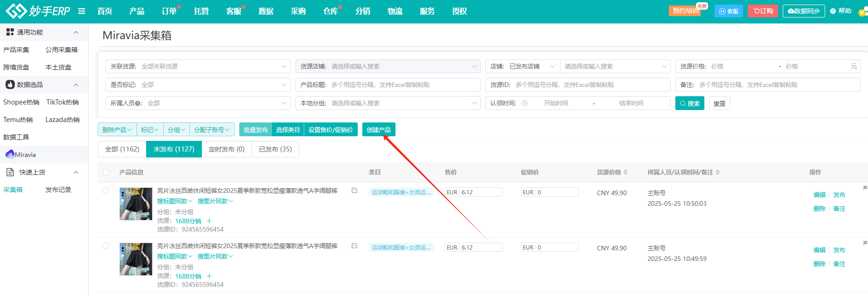Click the flag icon on the first product row

865,188
